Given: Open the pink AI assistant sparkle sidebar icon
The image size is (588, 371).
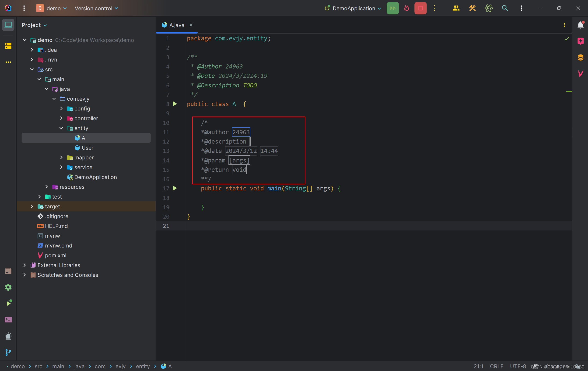Looking at the screenshot, I should 581,41.
